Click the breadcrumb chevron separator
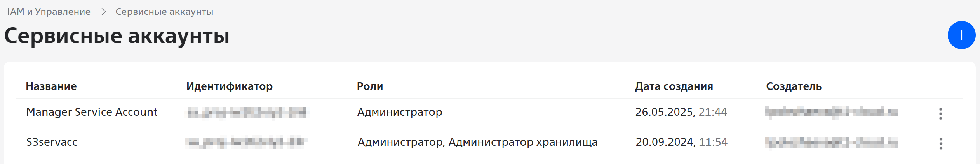 click(103, 12)
